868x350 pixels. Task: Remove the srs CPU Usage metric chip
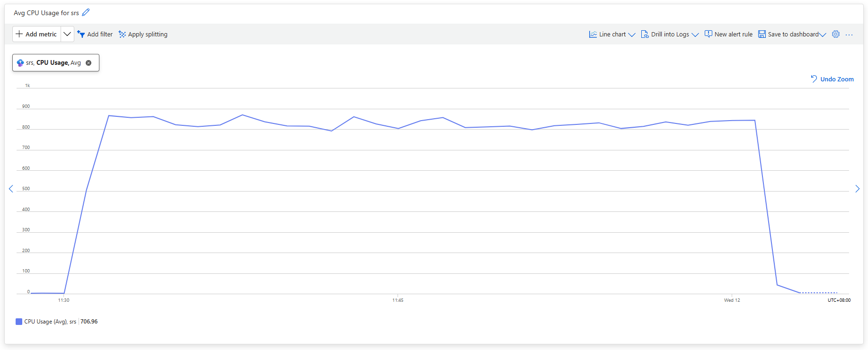coord(89,62)
